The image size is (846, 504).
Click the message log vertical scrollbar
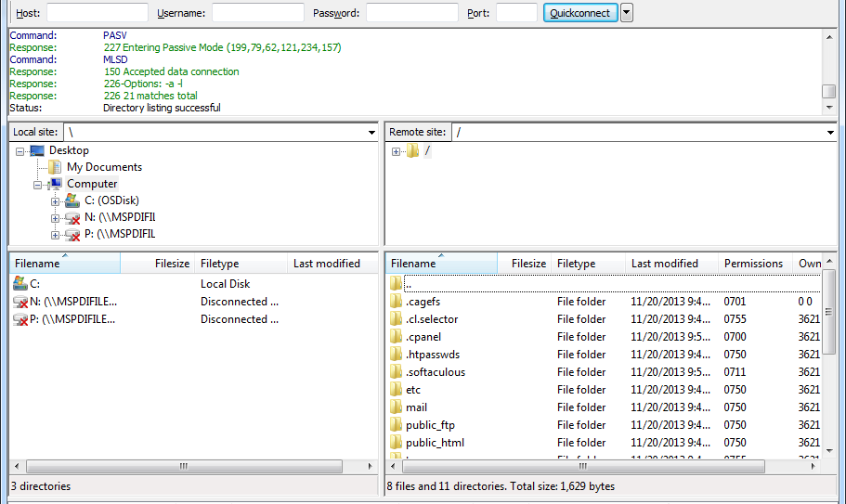pyautogui.click(x=828, y=70)
